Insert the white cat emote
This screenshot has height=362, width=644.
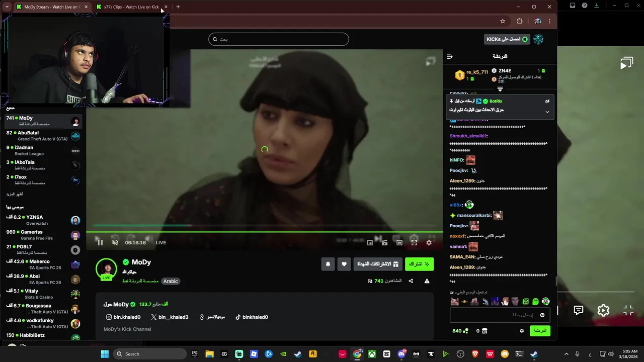pos(454,302)
